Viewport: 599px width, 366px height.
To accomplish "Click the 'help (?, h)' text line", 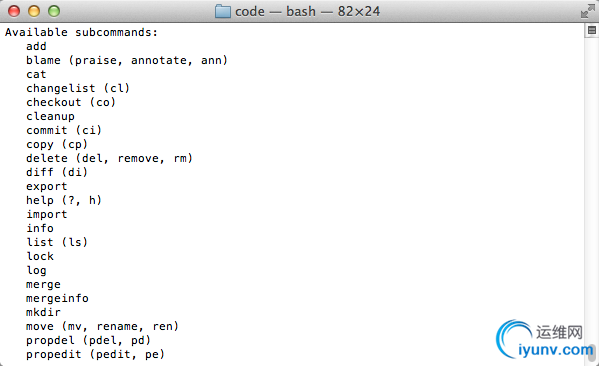I will [x=64, y=200].
